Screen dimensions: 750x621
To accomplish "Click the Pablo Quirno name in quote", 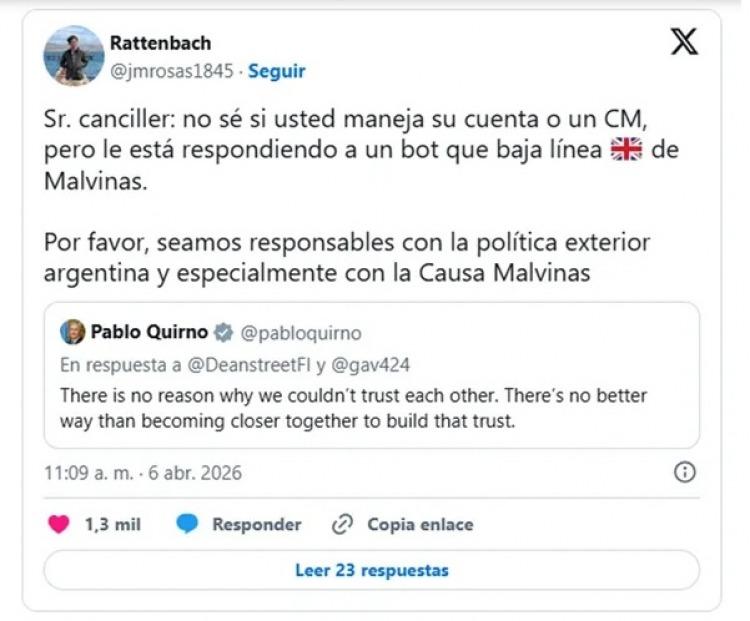I will (152, 332).
